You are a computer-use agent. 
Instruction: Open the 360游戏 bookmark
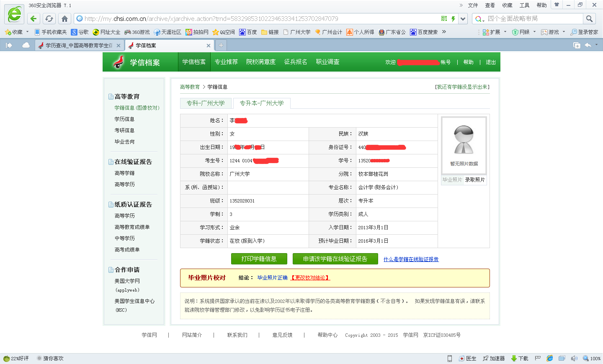click(137, 32)
